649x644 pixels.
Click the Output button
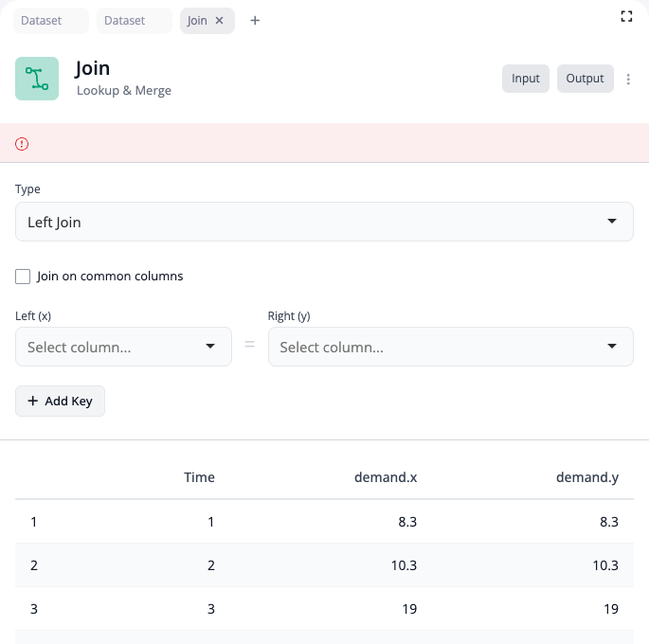(585, 79)
